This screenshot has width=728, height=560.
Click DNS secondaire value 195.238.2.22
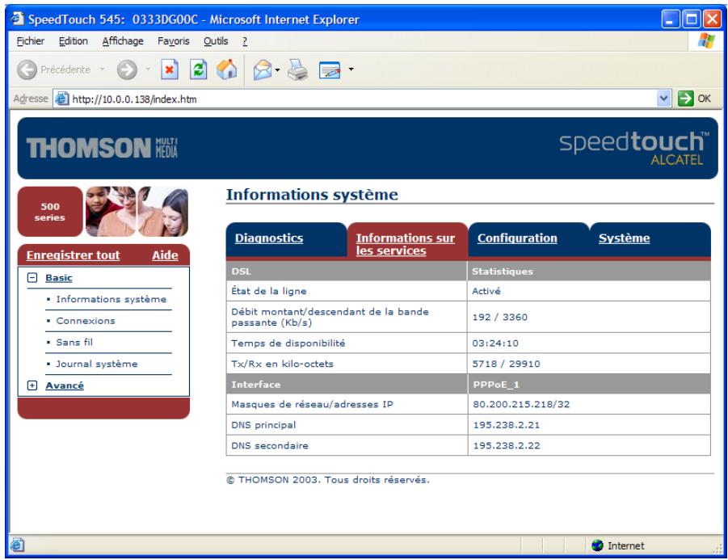pos(506,446)
